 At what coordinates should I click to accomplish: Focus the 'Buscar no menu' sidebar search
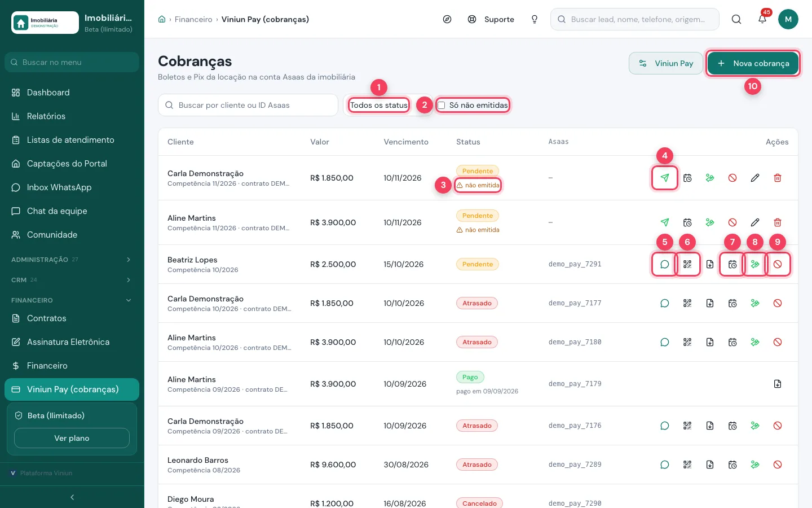(x=72, y=62)
